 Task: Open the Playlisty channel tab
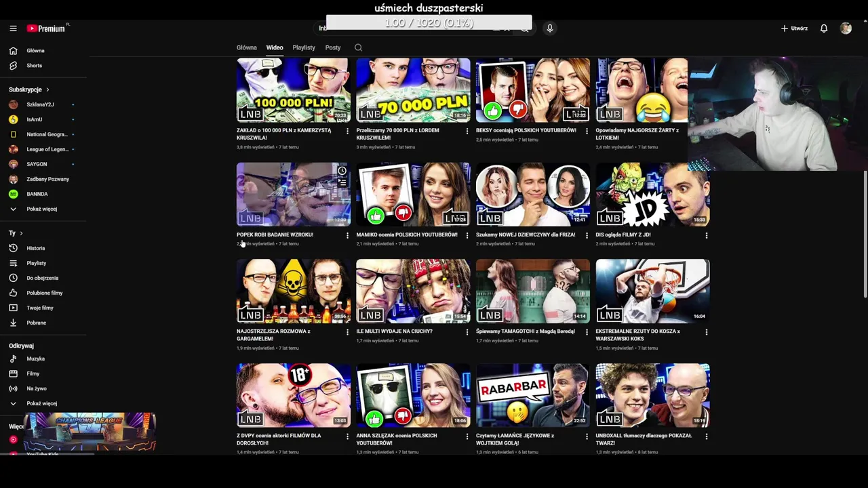pyautogui.click(x=304, y=47)
